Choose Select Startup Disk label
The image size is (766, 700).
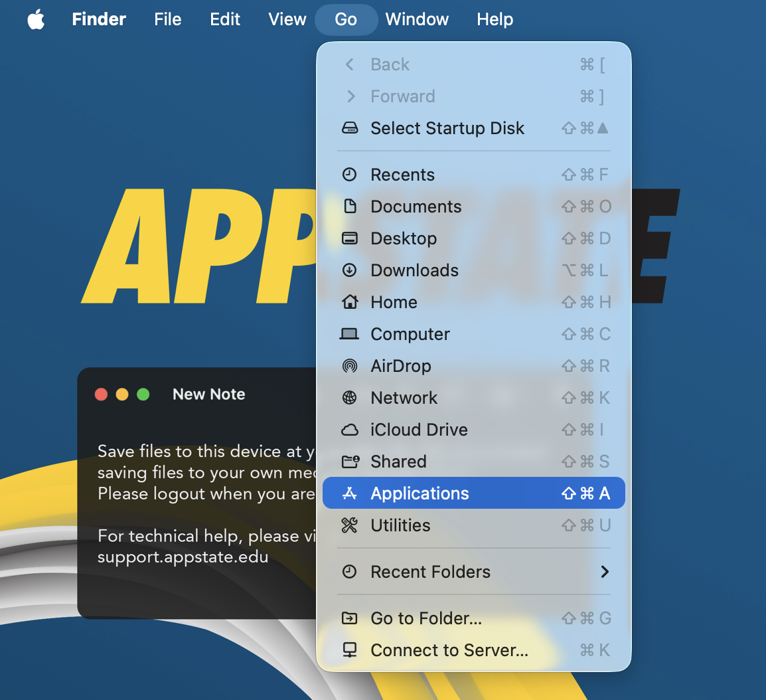coord(447,128)
